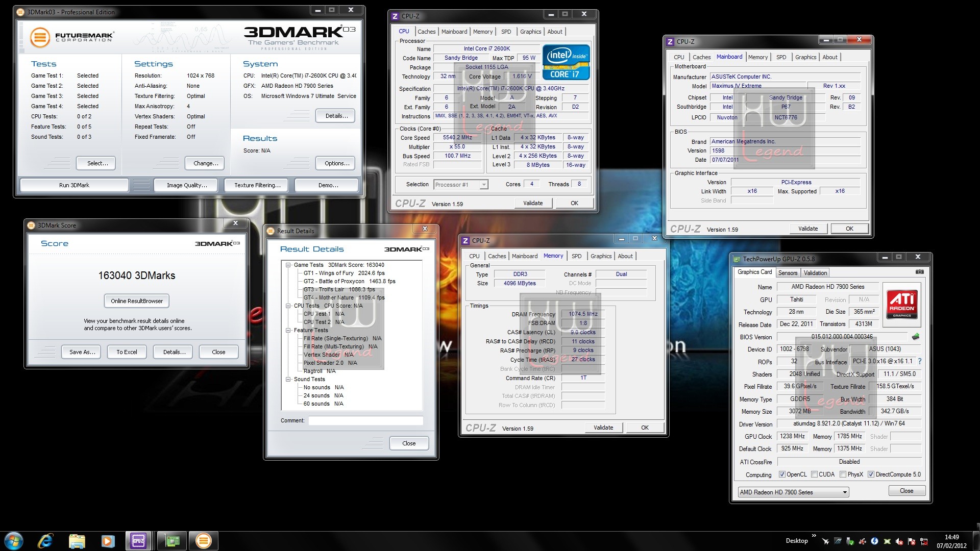Click the Result Details window title icon

coord(271,231)
